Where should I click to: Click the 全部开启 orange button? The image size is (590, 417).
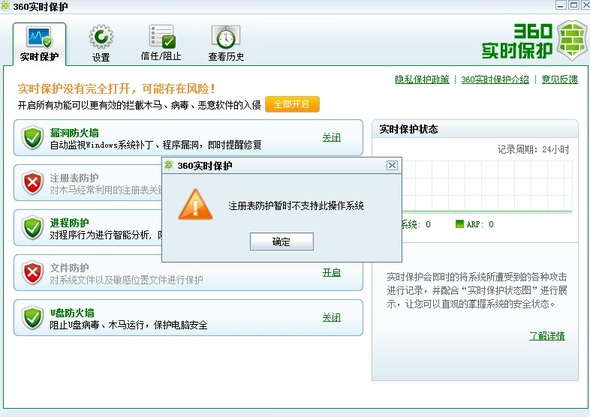[x=292, y=104]
